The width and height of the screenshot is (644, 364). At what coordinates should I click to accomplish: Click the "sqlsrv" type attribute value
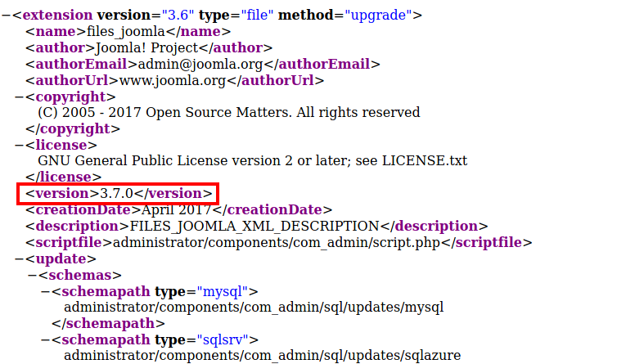pos(223,339)
